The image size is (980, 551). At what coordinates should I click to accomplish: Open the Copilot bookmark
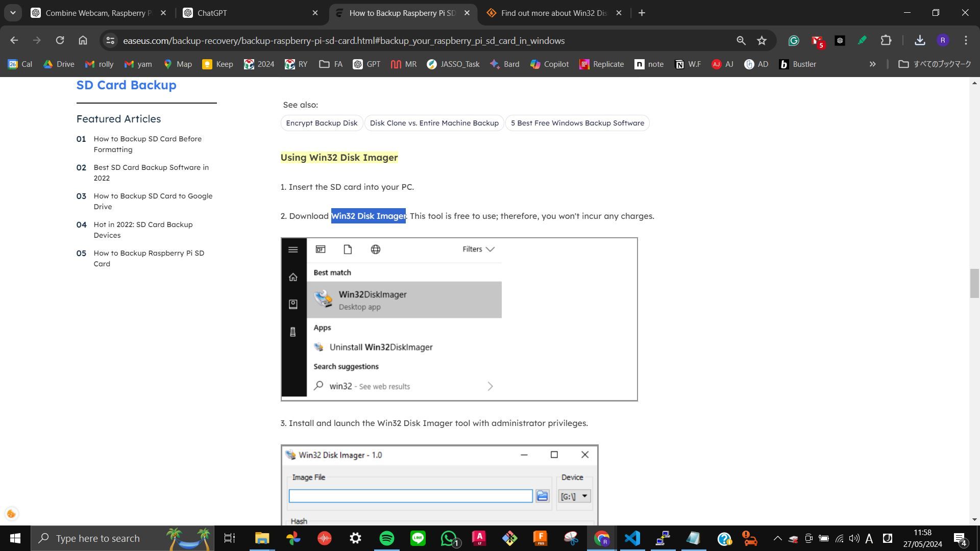point(549,64)
